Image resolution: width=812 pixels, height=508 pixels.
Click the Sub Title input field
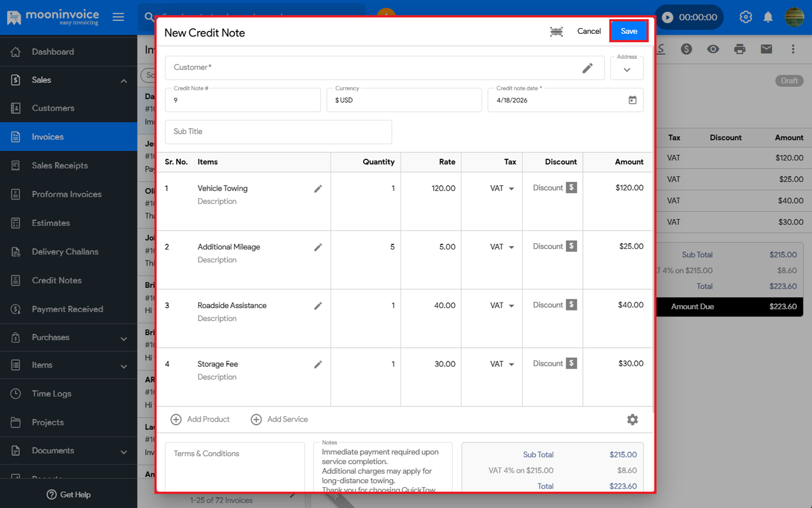pyautogui.click(x=278, y=132)
